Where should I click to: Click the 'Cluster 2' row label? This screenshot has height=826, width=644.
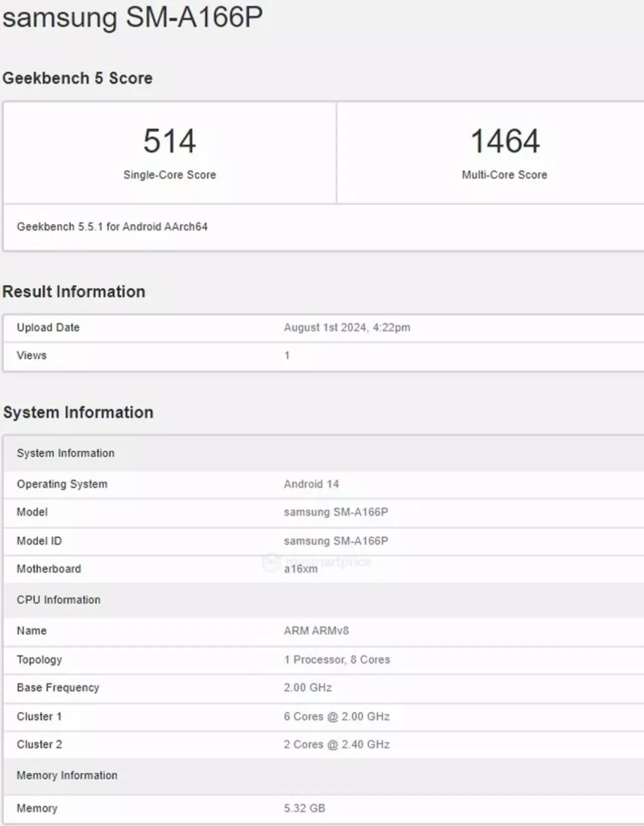click(39, 745)
